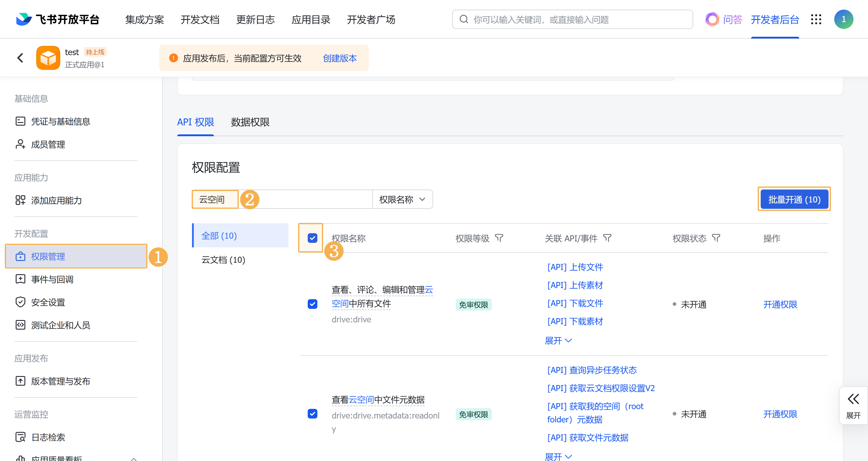
Task: Click the 安全设置 shield icon
Action: 20,302
